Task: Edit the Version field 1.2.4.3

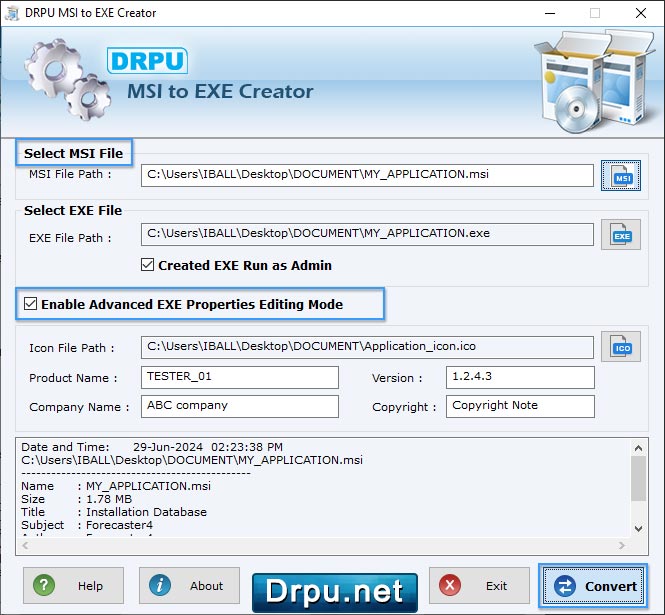Action: [520, 377]
